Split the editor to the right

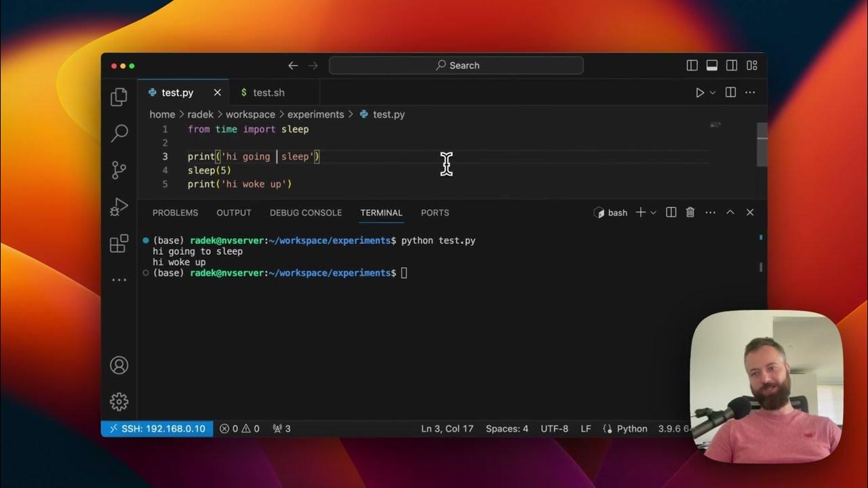tap(730, 93)
